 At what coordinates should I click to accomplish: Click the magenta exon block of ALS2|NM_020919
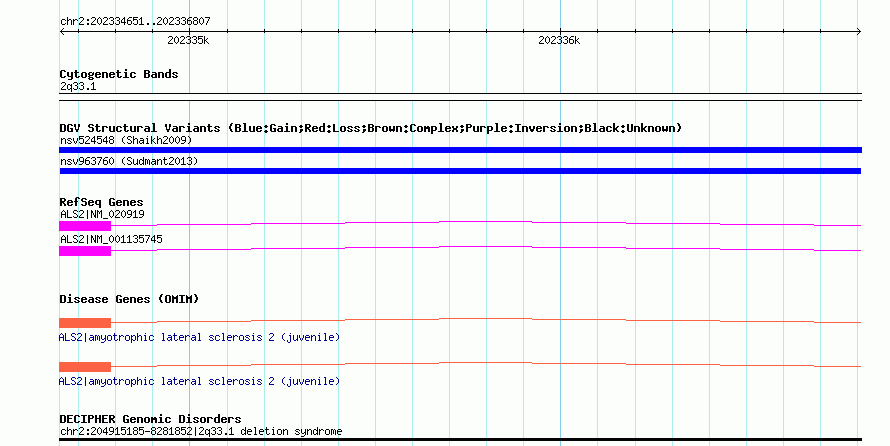click(x=85, y=226)
